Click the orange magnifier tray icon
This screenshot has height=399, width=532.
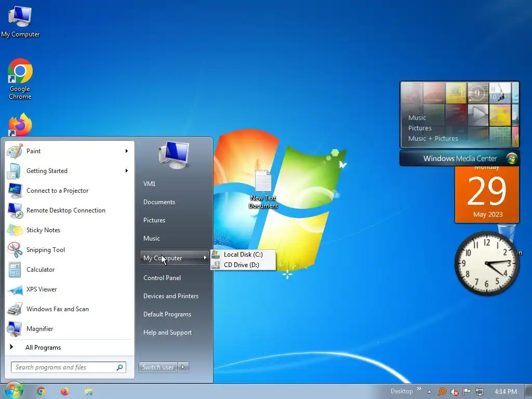point(442,392)
